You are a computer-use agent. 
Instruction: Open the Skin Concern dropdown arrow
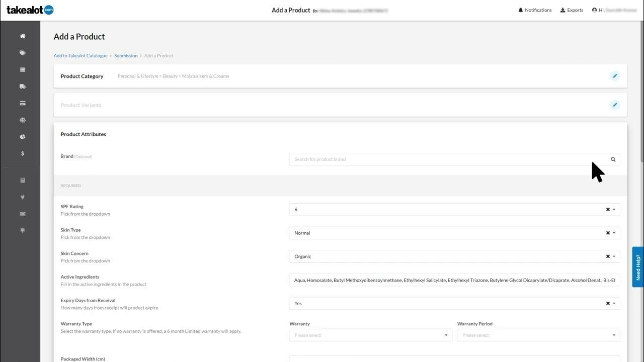click(x=614, y=256)
